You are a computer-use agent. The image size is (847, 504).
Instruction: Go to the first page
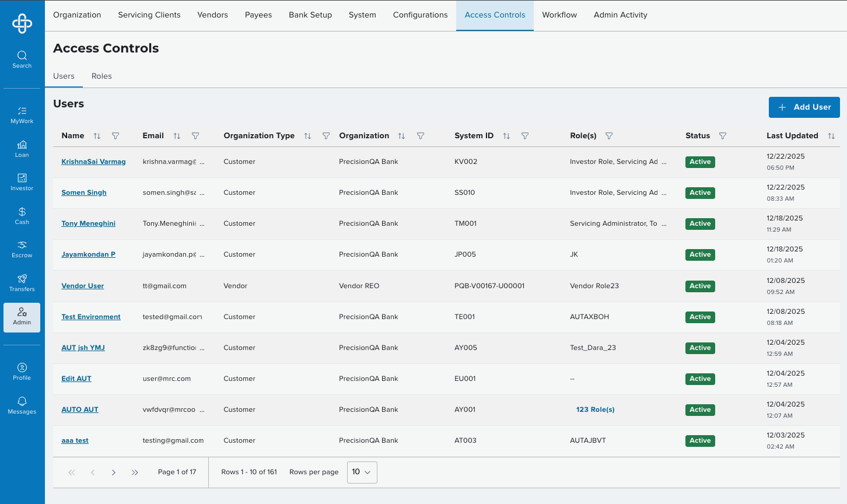click(72, 473)
